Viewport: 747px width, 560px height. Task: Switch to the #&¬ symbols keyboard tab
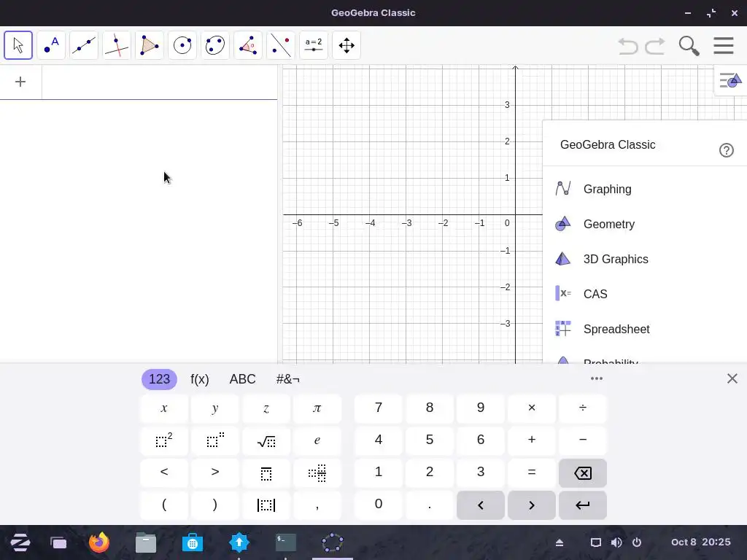coord(287,379)
